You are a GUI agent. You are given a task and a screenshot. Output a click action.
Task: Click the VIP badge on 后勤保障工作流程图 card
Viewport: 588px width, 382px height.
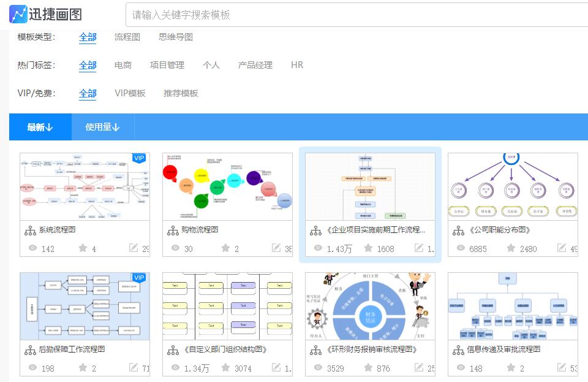(139, 278)
